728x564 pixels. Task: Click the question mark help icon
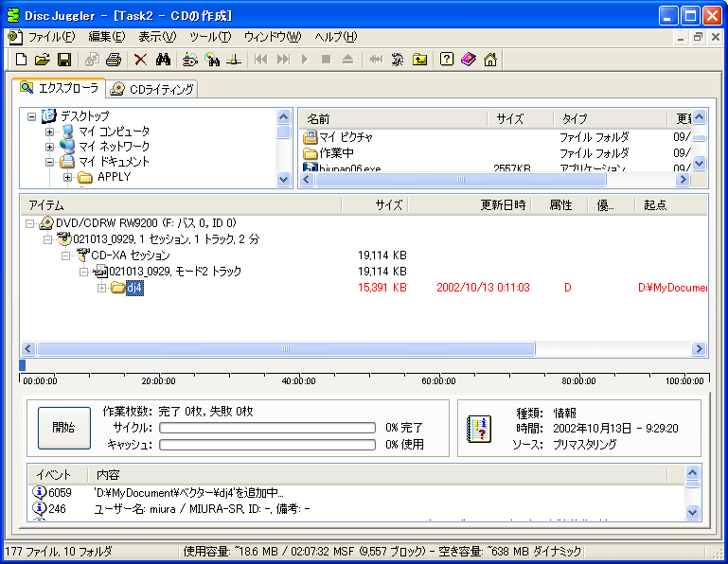click(x=446, y=60)
